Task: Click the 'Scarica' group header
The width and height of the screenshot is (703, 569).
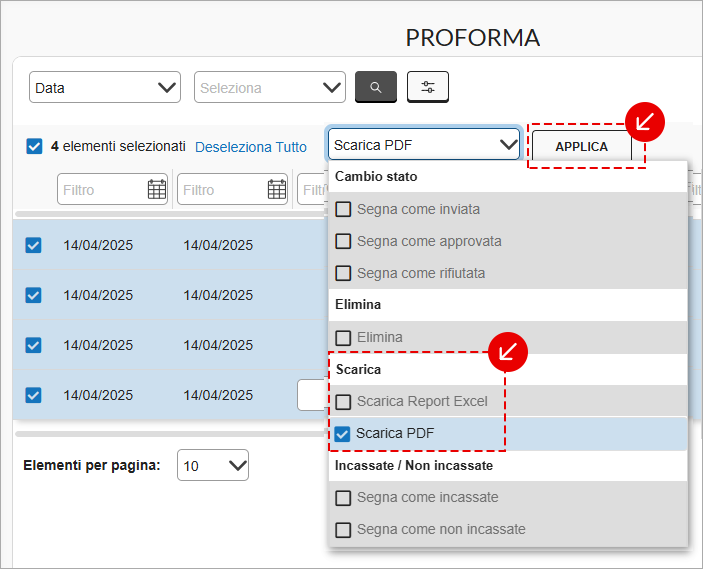Action: pyautogui.click(x=358, y=369)
